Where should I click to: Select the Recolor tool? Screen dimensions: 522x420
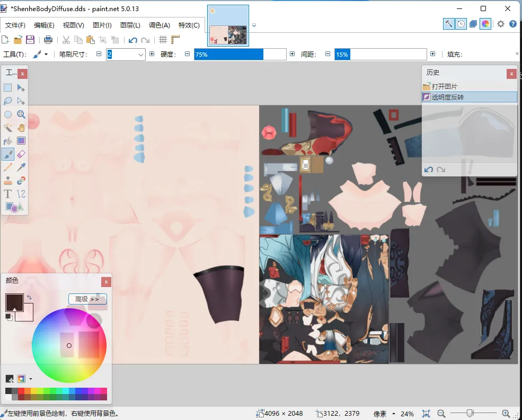pos(21,181)
